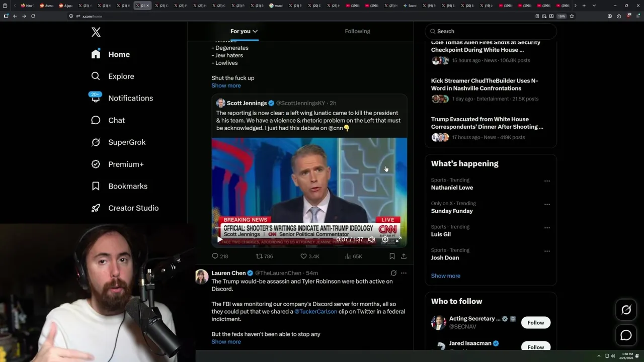Play the CNN video
Viewport: 644px width, 362px height.
[219, 240]
